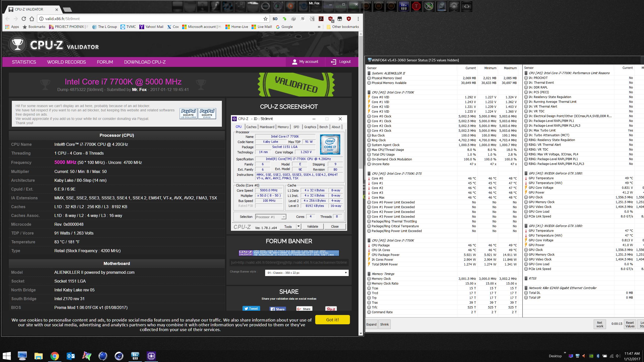Launch HWiNFO from the top desktop dock
Image resolution: width=644 pixels, height=362 pixels.
[404, 6]
